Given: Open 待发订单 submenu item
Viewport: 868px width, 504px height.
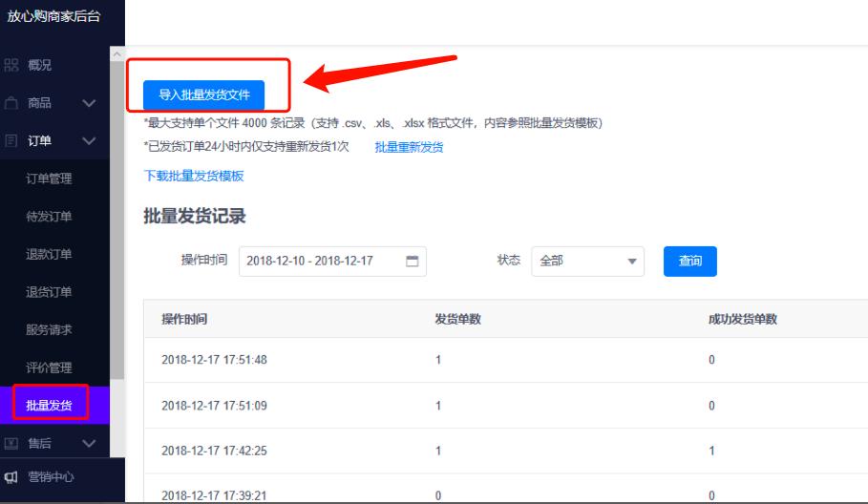Looking at the screenshot, I should point(49,217).
